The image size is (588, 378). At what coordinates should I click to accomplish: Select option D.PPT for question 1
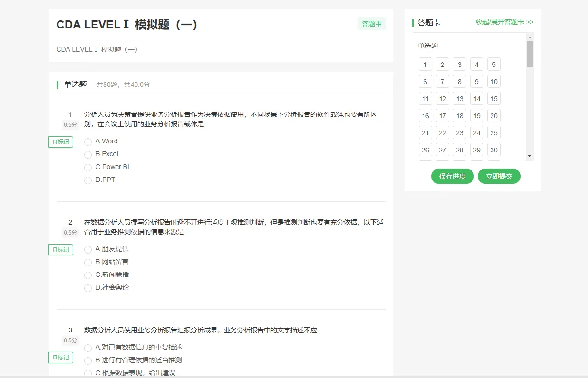point(88,180)
